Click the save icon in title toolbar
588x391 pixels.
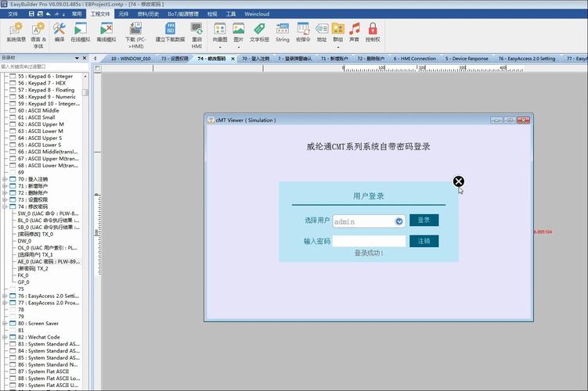(x=31, y=14)
